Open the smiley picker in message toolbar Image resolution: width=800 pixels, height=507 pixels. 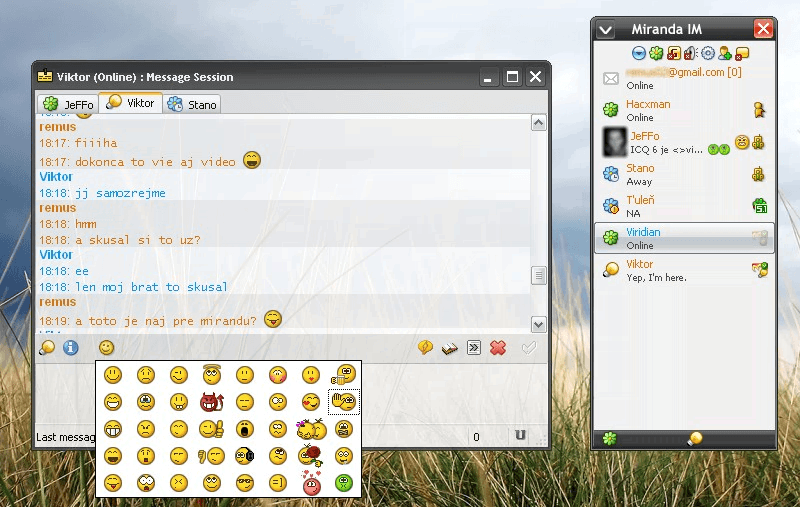[x=106, y=348]
